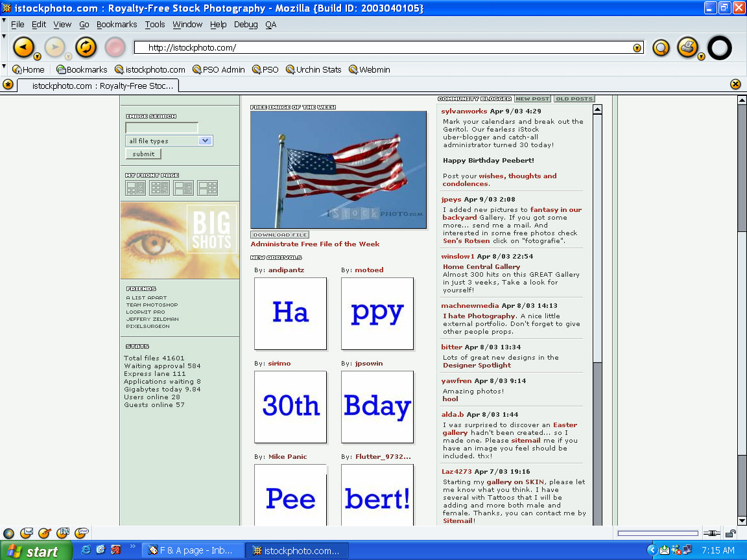Click the red dragon quick launch icon
Image resolution: width=747 pixels, height=560 pixels.
(x=116, y=550)
